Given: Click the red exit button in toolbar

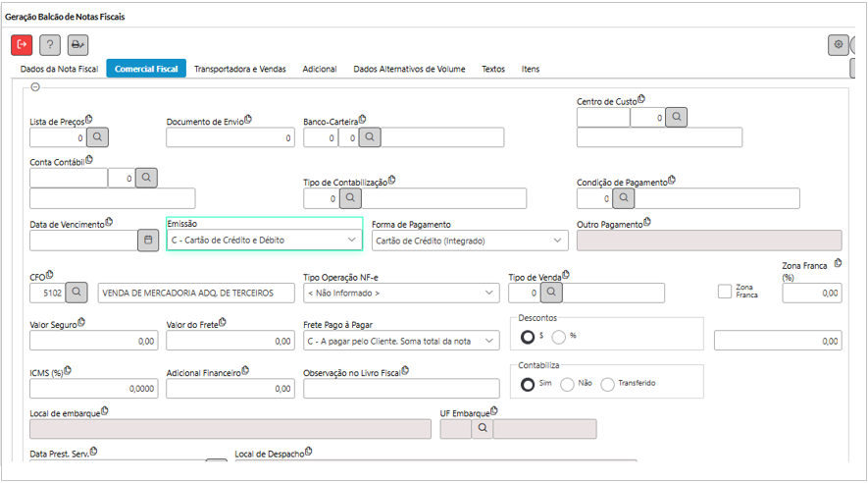Looking at the screenshot, I should coord(22,44).
